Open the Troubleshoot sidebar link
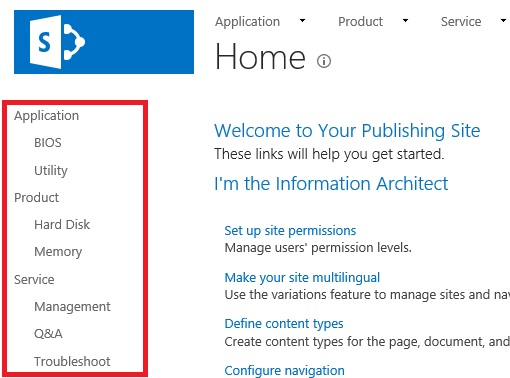 click(x=72, y=361)
